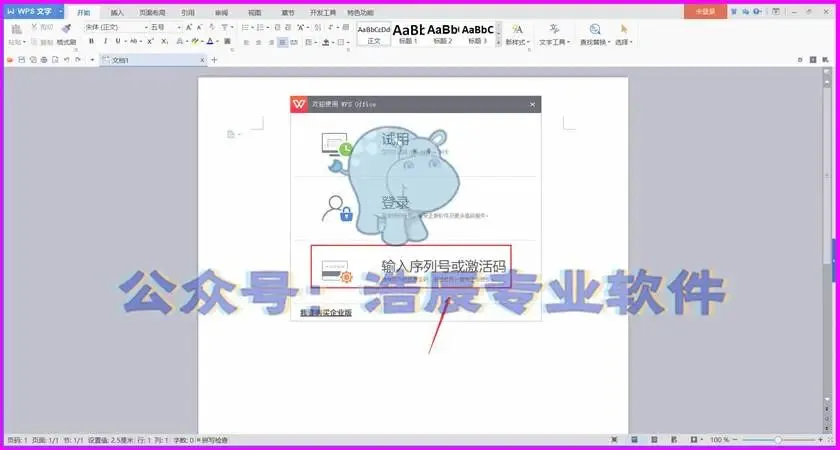The image size is (840, 450).
Task: Switch to the 开始 ribbon tab
Action: [x=83, y=12]
